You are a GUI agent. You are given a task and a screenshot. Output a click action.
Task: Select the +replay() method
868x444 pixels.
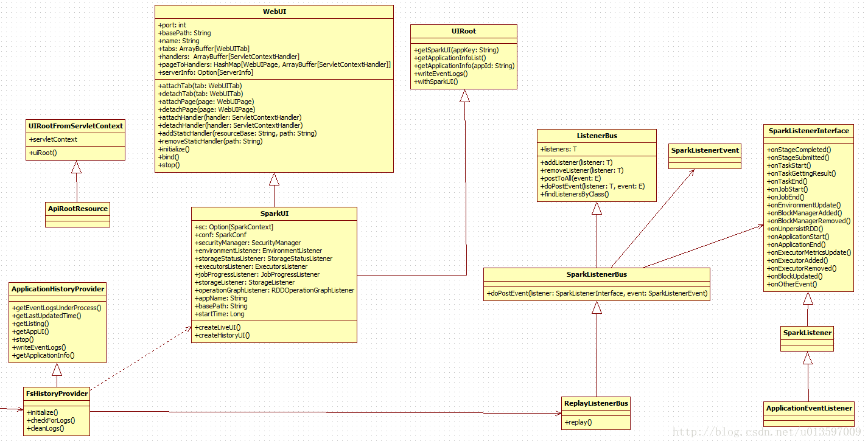[x=578, y=422]
